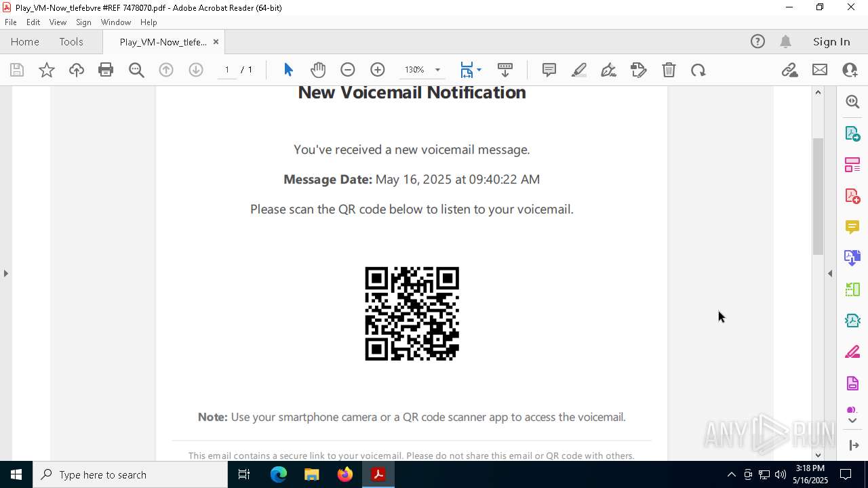Open Fill & Sign in right pane

point(852,352)
